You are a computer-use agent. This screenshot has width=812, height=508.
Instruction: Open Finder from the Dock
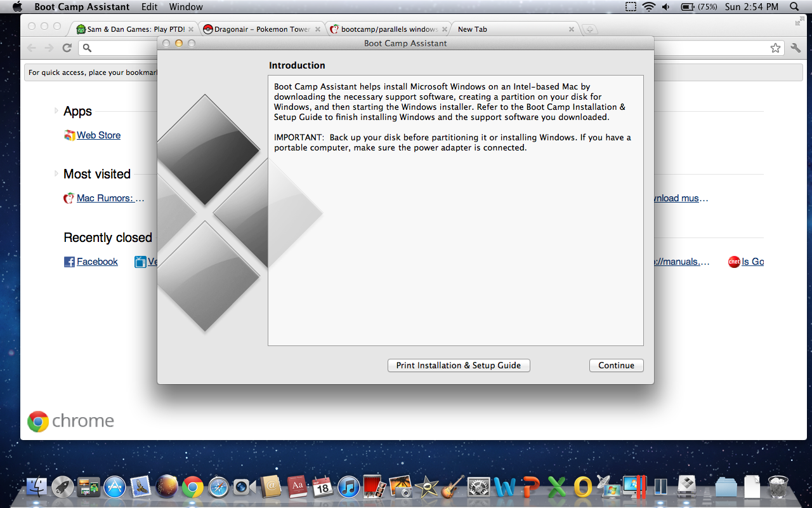coord(37,487)
